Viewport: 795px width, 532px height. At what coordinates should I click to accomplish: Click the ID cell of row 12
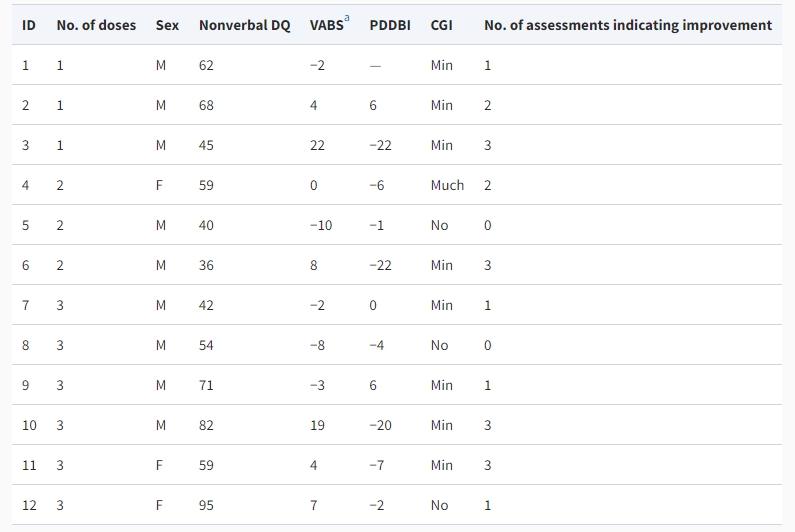(x=29, y=505)
